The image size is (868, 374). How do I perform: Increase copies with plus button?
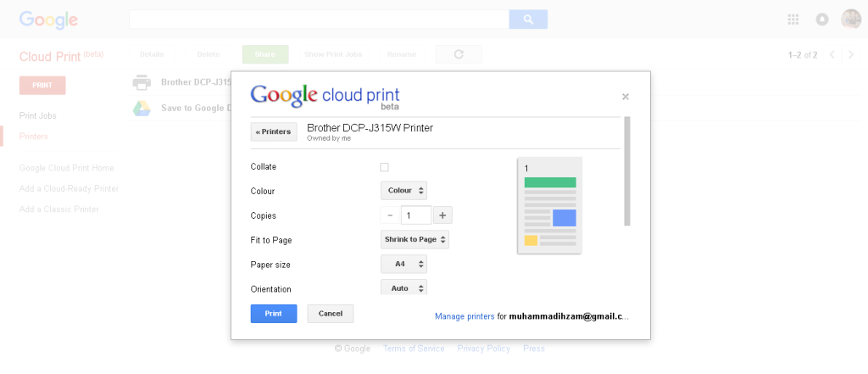coord(442,215)
